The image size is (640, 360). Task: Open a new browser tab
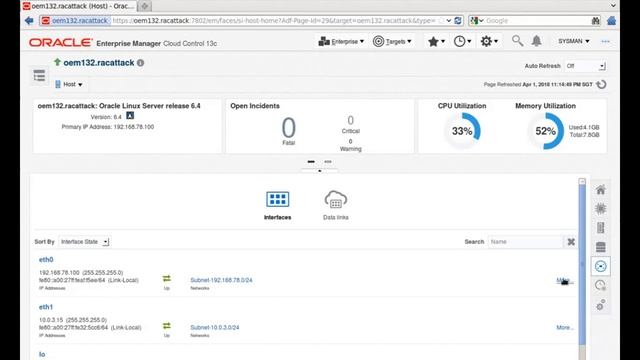tap(144, 6)
